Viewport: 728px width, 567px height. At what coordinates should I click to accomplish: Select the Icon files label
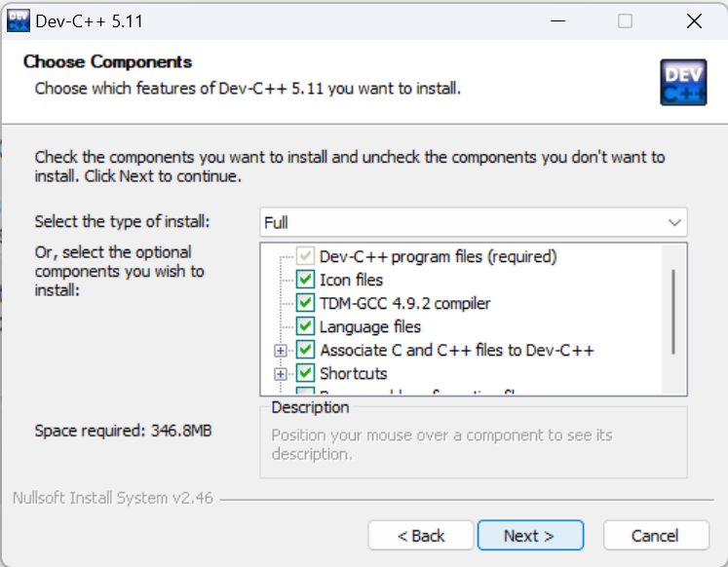[x=351, y=280]
